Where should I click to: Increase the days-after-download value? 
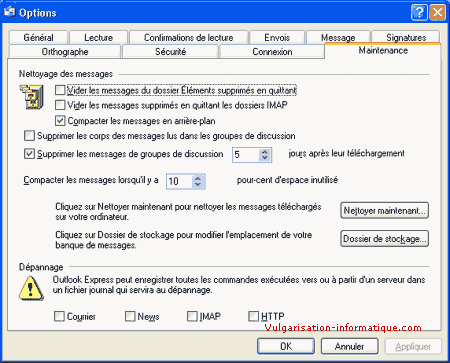pyautogui.click(x=265, y=151)
